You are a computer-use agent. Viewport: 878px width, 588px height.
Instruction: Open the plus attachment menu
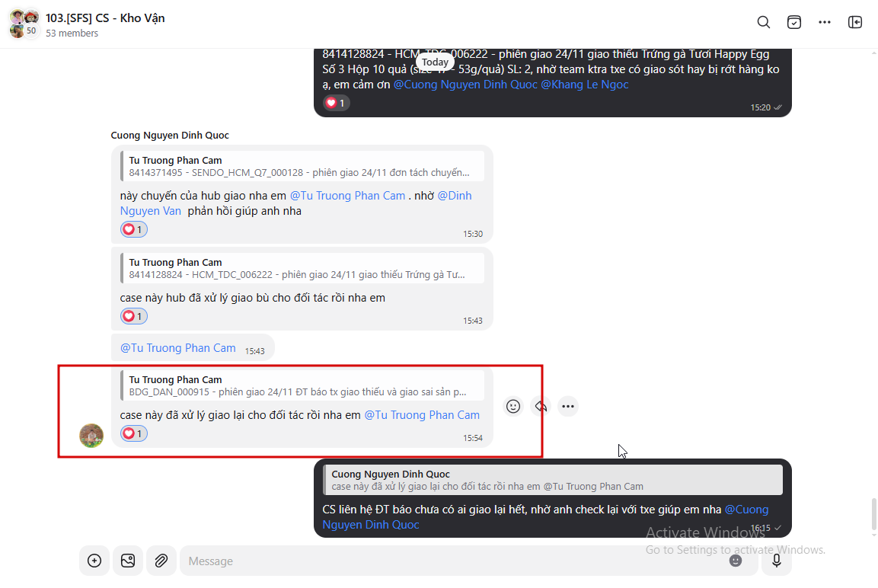[94, 561]
